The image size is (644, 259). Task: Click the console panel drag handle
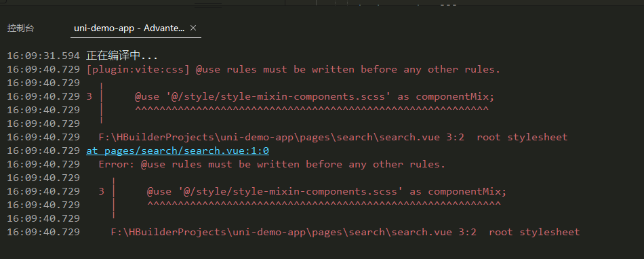(208, 5)
